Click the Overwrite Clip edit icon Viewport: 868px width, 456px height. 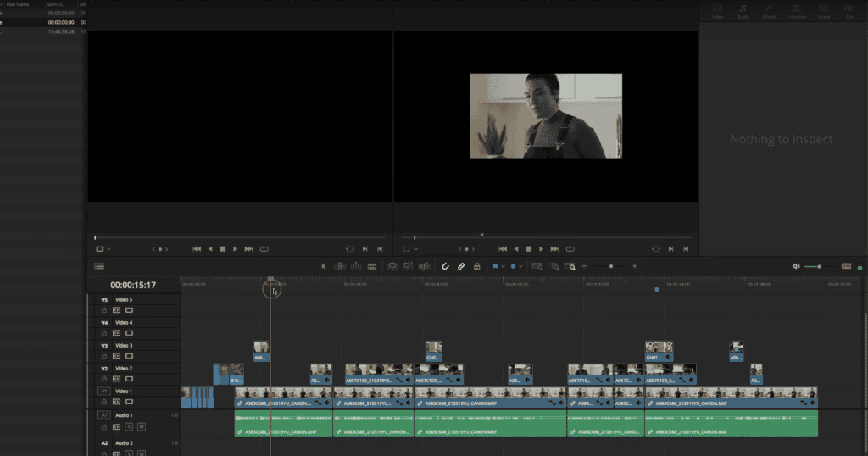(x=408, y=266)
